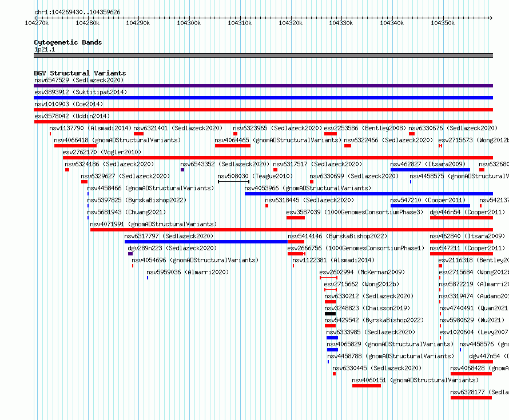Click nsv4053966 gnomAD variant label

[308, 188]
